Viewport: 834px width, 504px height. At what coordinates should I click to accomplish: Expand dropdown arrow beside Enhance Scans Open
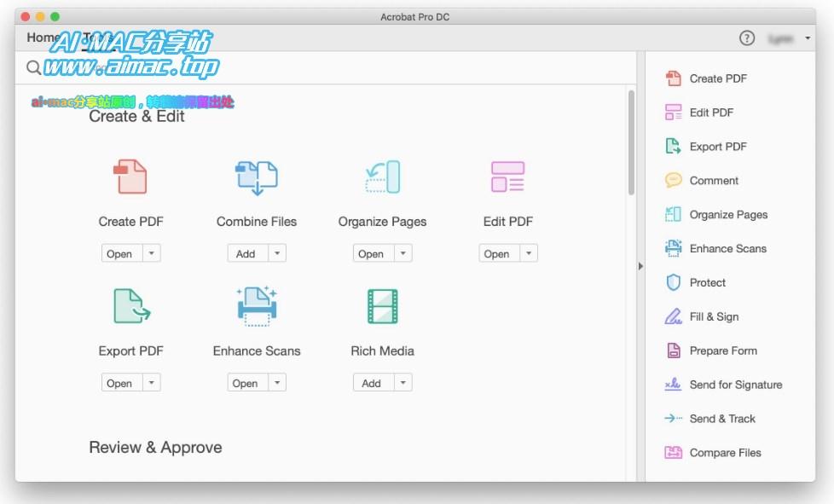(277, 382)
